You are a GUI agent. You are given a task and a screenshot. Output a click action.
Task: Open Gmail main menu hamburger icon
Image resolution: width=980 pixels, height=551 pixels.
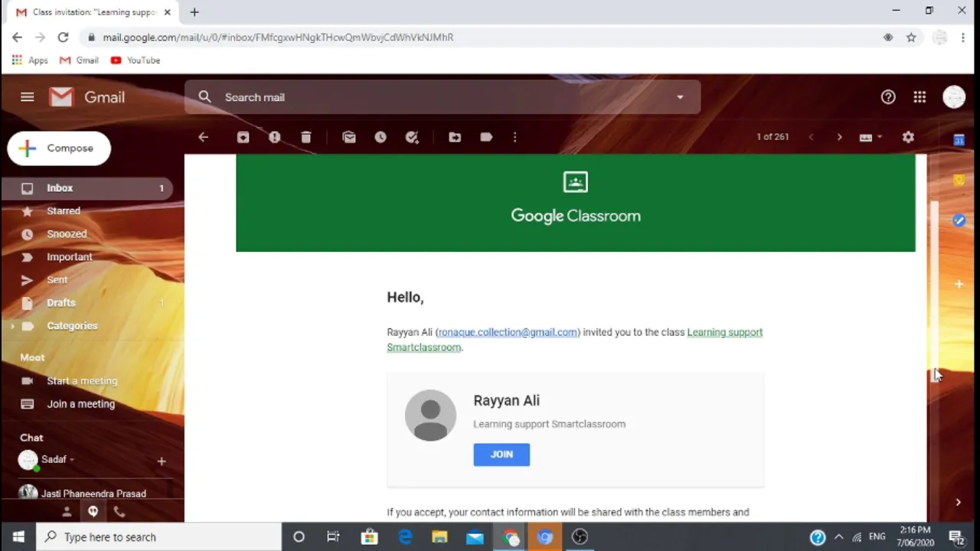coord(28,97)
